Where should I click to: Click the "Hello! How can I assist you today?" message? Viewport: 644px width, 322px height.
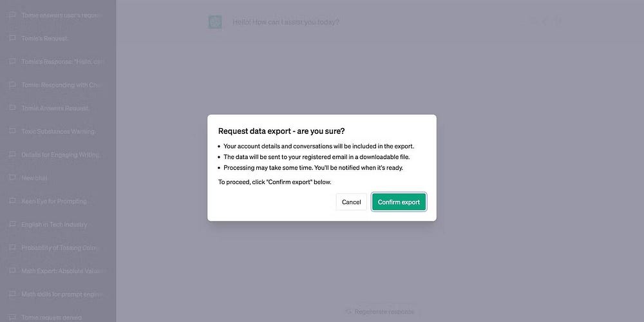tap(286, 22)
